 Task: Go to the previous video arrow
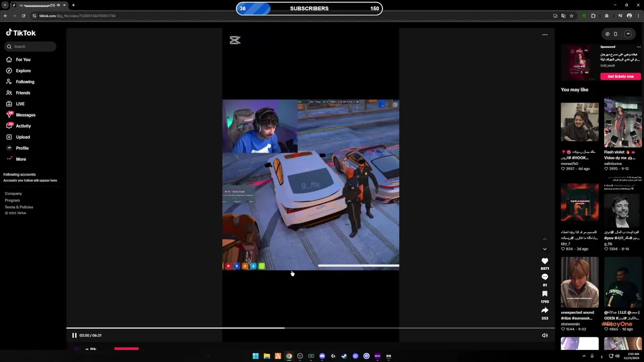544,239
